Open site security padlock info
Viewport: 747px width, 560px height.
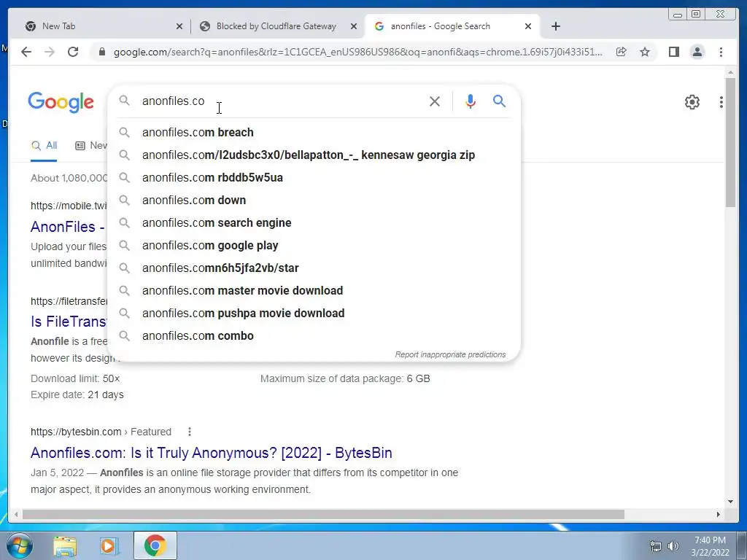pos(101,52)
